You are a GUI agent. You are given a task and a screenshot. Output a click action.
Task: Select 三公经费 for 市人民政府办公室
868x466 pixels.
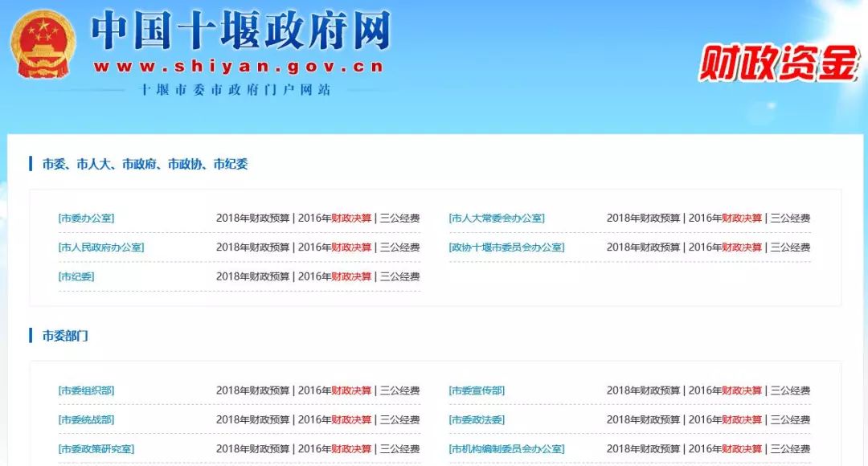tap(399, 247)
